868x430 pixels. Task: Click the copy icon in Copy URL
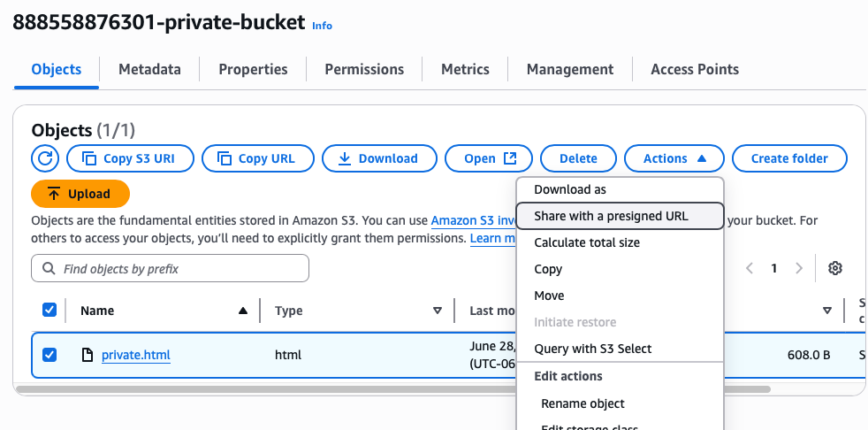coord(225,158)
